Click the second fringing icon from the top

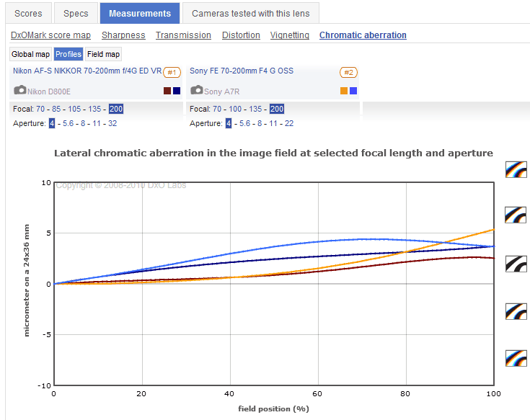[516, 215]
